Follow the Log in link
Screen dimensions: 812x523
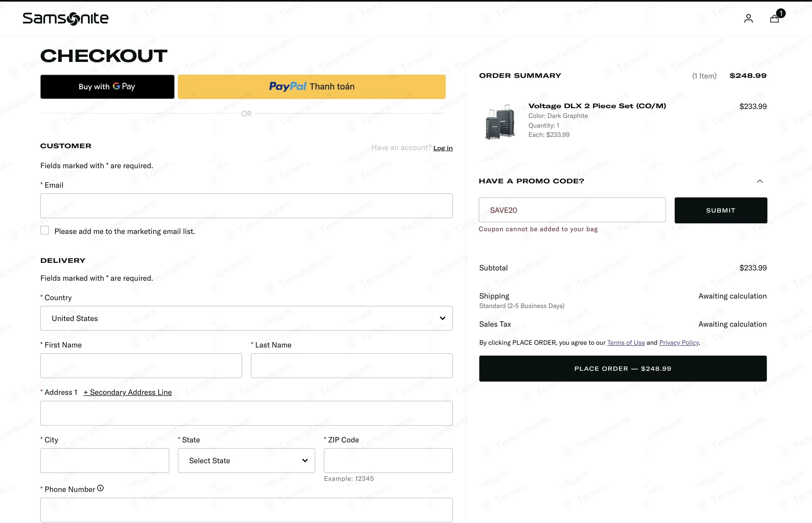click(443, 148)
